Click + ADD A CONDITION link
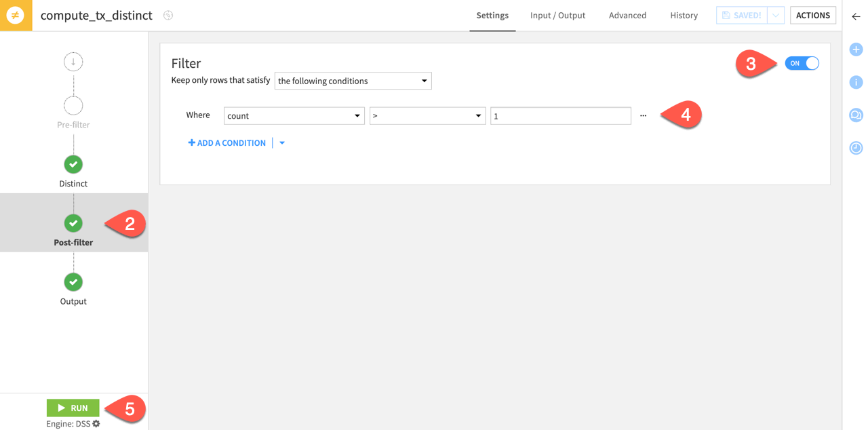Viewport: 868px width, 430px height. [x=227, y=143]
